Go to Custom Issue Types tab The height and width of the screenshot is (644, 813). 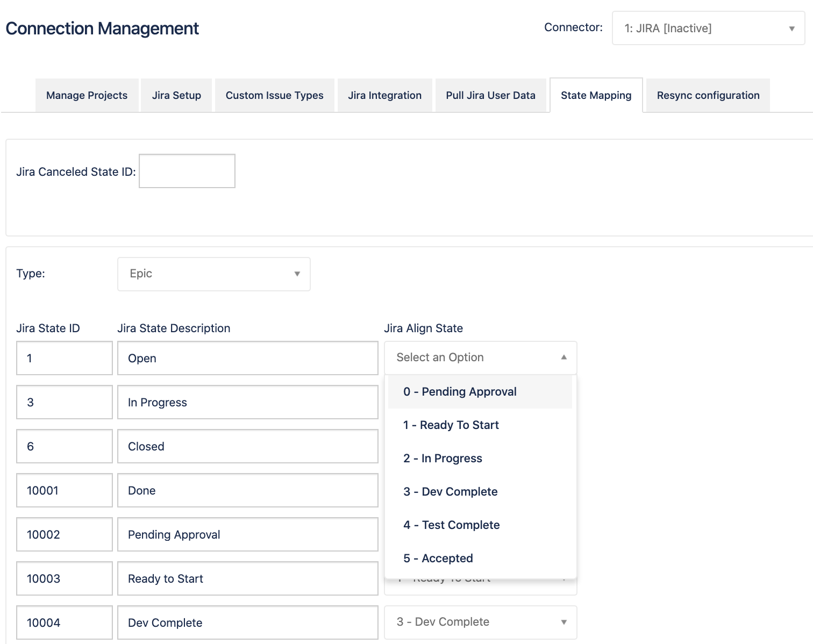click(275, 95)
